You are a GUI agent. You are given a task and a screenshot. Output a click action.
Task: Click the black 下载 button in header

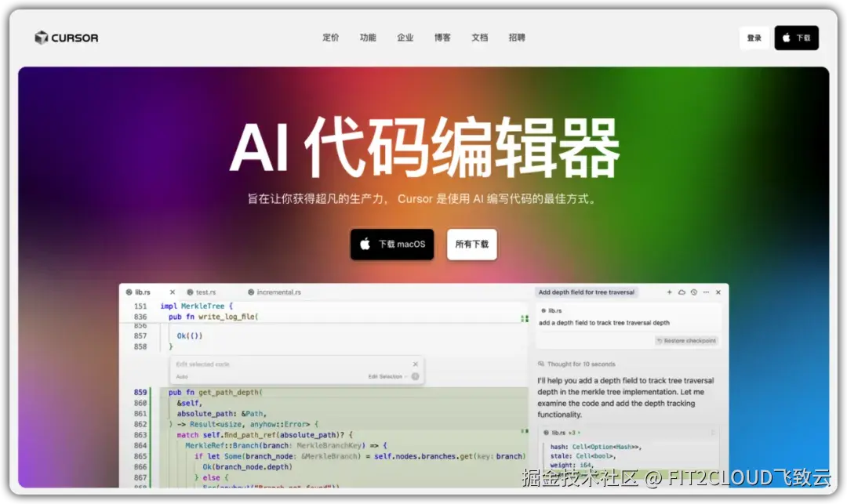796,38
